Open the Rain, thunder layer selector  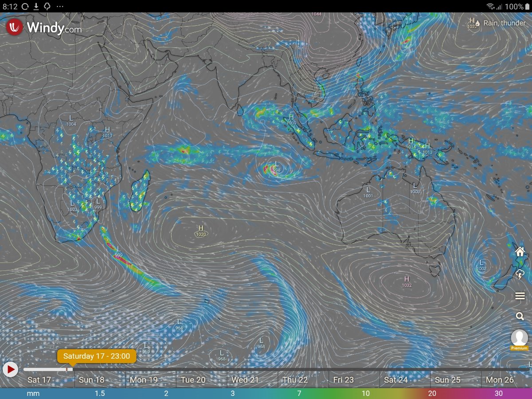(500, 23)
